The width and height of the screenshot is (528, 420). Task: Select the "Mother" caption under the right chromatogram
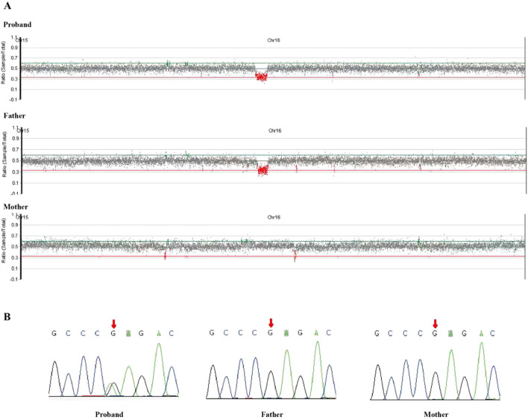[x=436, y=414]
